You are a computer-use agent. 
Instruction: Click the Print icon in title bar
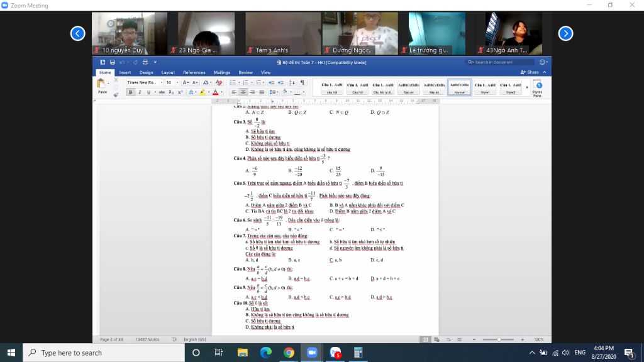click(145, 62)
